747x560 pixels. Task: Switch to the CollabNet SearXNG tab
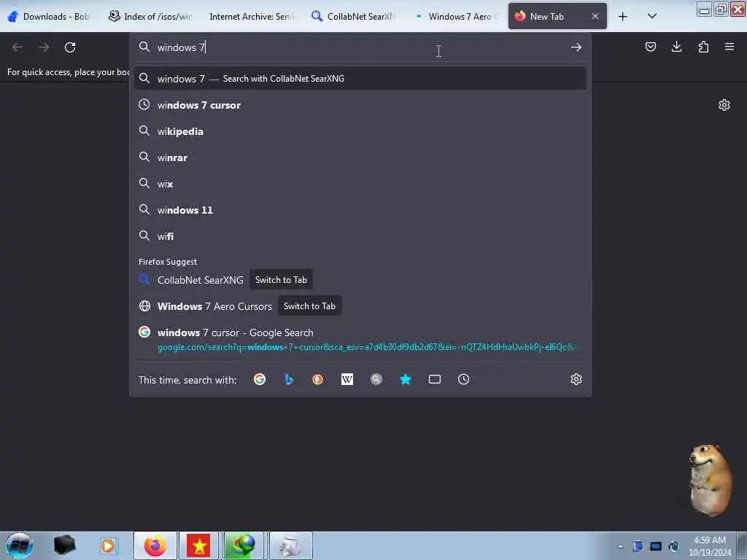[x=353, y=17]
